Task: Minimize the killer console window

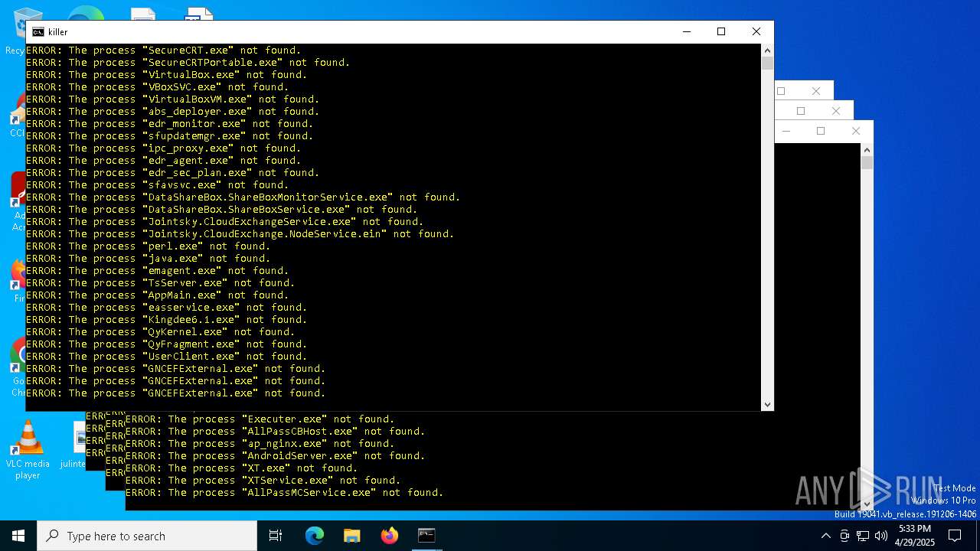Action: pyautogui.click(x=686, y=31)
